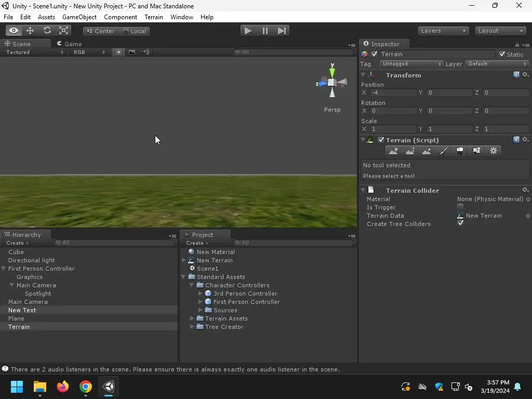Screen dimensions: 532x399
Task: Start Play mode
Action: pyautogui.click(x=248, y=31)
